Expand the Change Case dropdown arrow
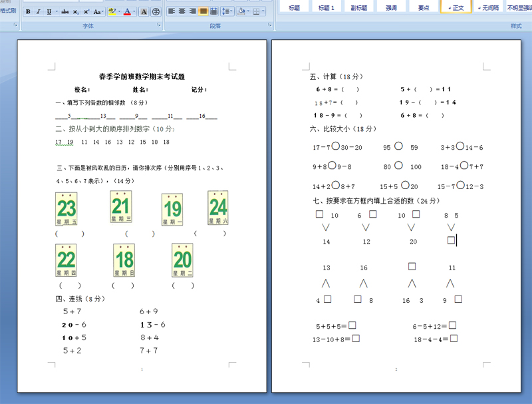This screenshot has width=532, height=404. point(103,11)
